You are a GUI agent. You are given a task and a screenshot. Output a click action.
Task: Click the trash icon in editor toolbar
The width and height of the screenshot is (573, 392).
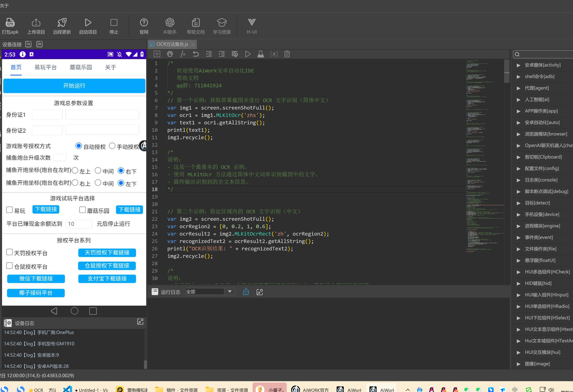[287, 54]
